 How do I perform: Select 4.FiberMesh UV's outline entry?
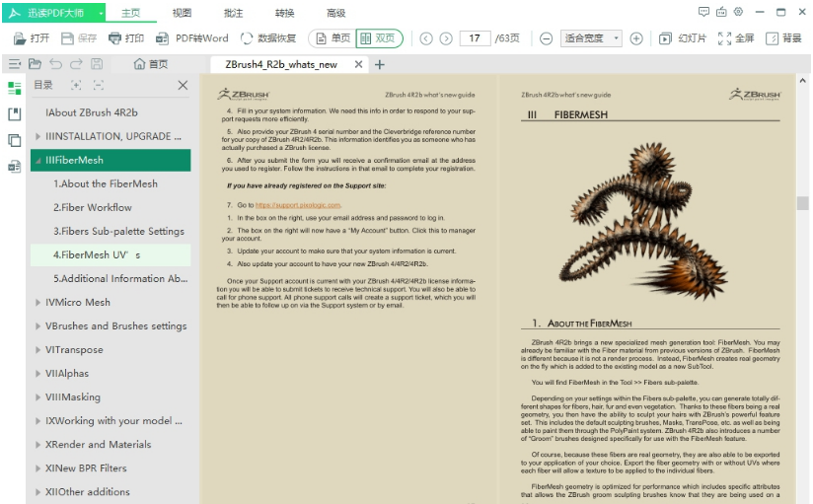pyautogui.click(x=111, y=255)
